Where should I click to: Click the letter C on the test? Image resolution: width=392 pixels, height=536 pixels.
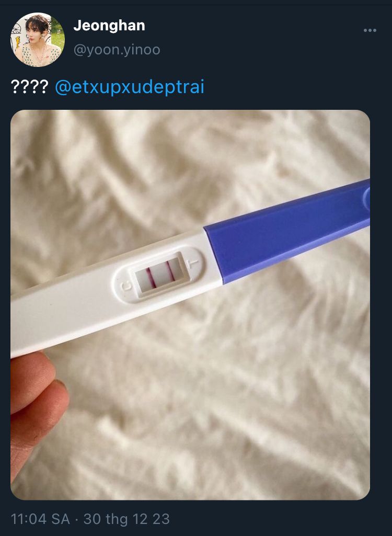point(125,288)
